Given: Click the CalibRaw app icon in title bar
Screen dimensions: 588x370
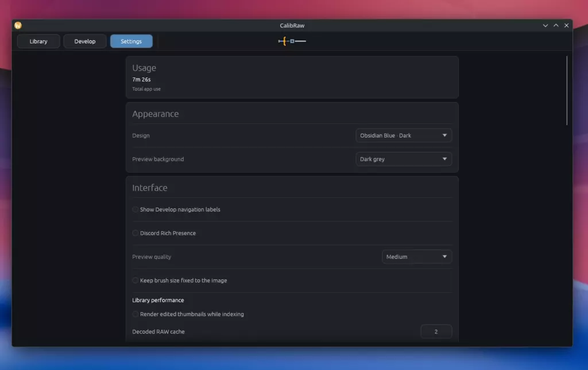Looking at the screenshot, I should (x=18, y=25).
